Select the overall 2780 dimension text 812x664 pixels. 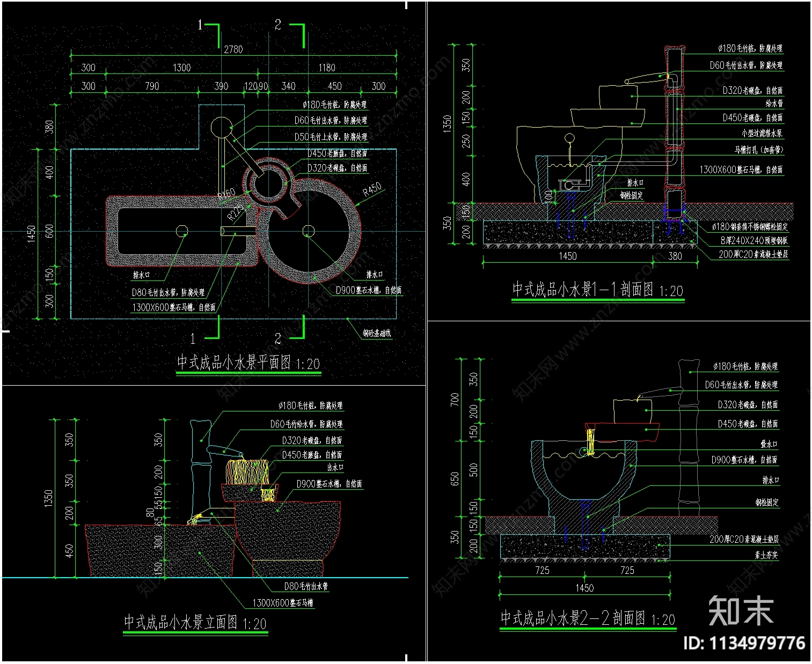tap(233, 49)
